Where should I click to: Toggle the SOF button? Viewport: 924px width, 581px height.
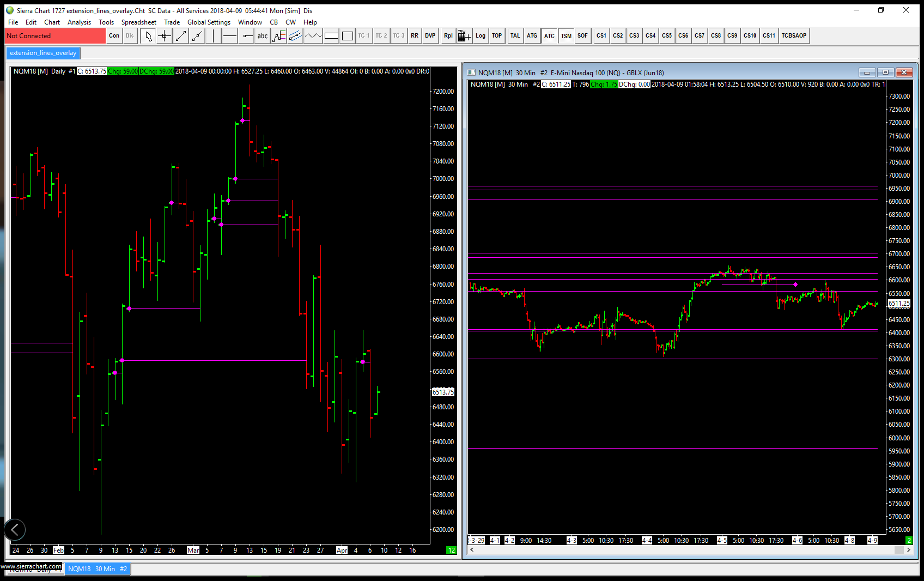(x=583, y=36)
